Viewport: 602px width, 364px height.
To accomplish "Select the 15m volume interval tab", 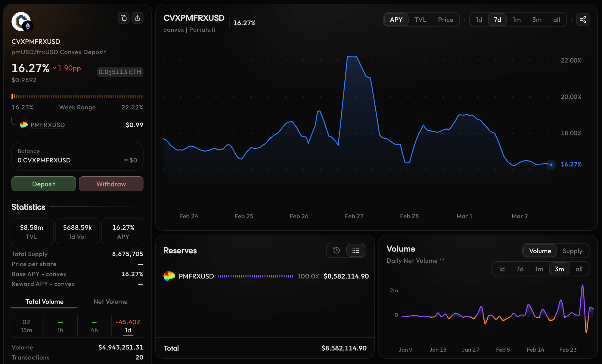I will (26, 326).
